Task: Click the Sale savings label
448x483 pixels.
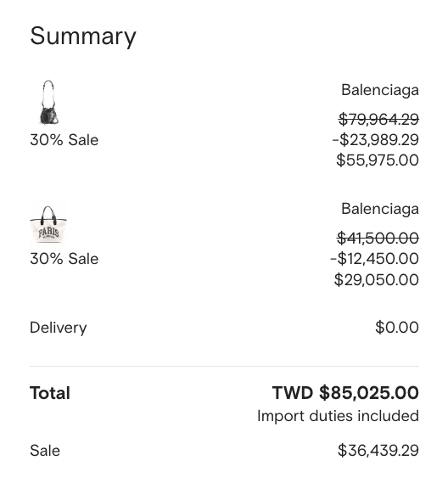Action: 45,451
